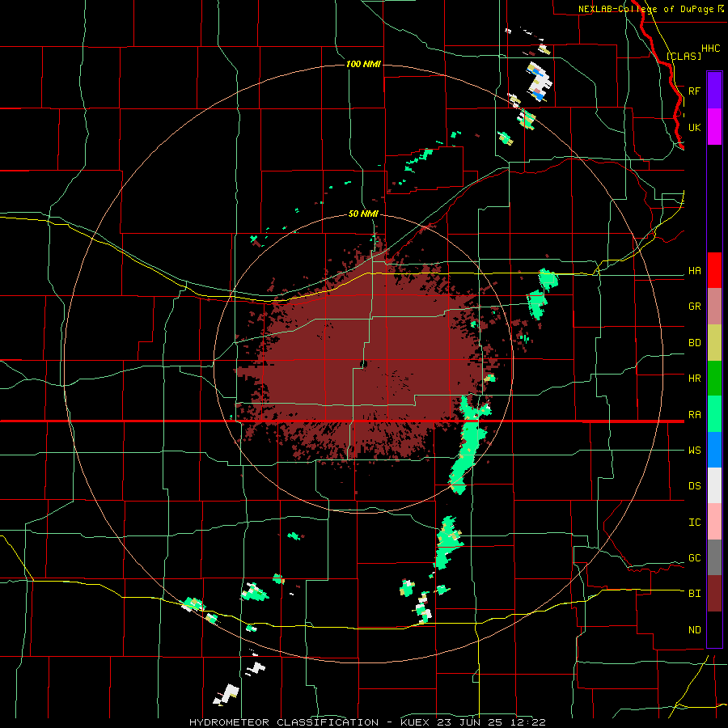Click the GR legend label
Screen dimensions: 728x728
coord(694,307)
